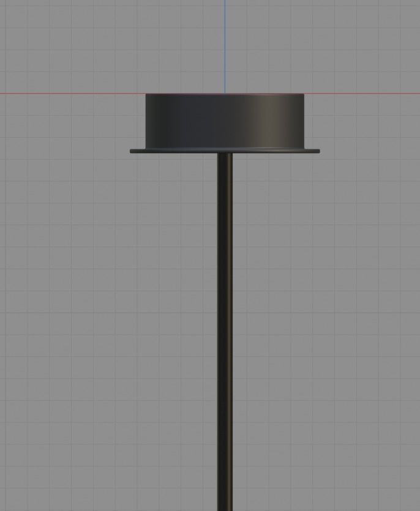
Task: Select the dark cylindrical cap object
Action: [225, 121]
